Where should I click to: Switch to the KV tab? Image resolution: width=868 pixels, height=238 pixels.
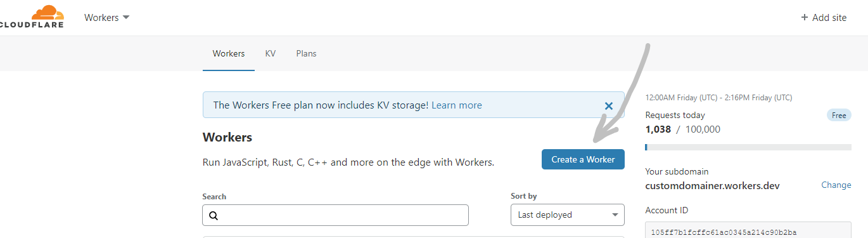270,54
